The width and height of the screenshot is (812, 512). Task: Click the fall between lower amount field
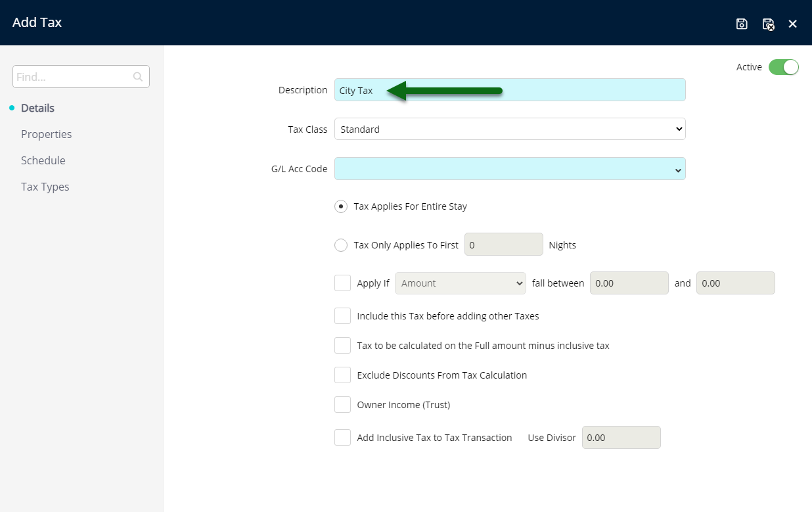pos(629,283)
